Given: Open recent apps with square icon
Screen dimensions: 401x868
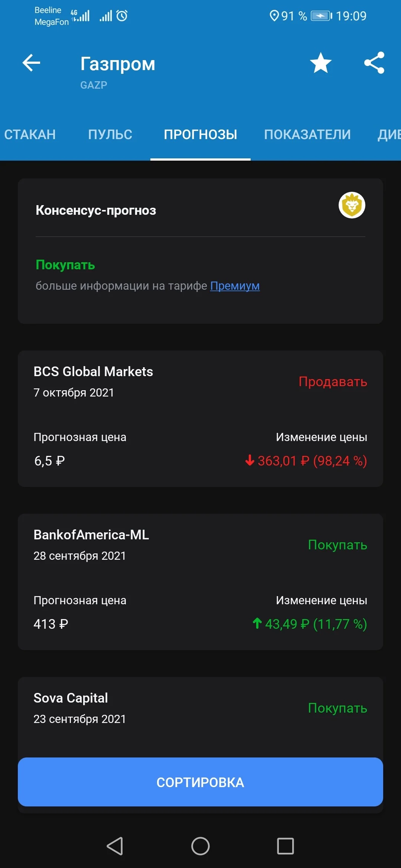Looking at the screenshot, I should [286, 846].
